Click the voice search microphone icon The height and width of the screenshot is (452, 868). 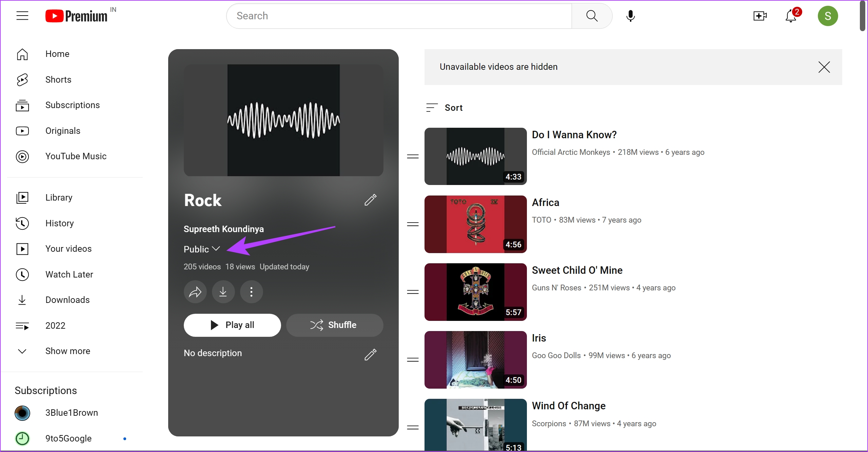pos(630,16)
